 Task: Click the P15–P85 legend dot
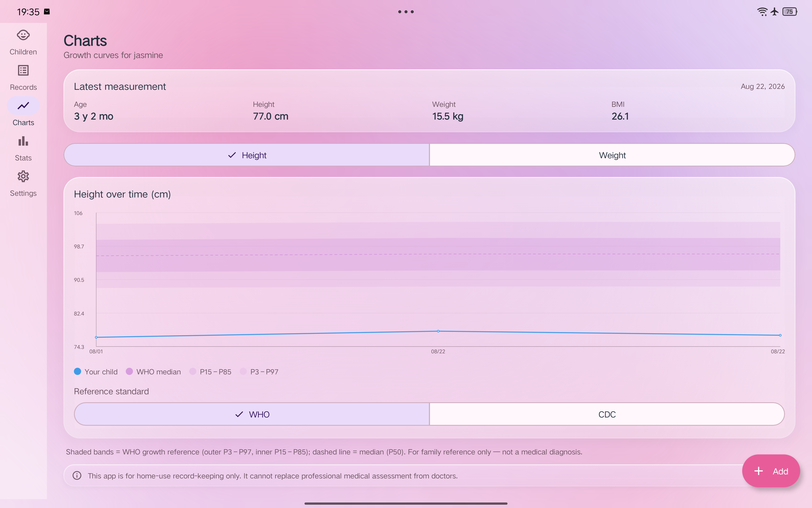[193, 371]
